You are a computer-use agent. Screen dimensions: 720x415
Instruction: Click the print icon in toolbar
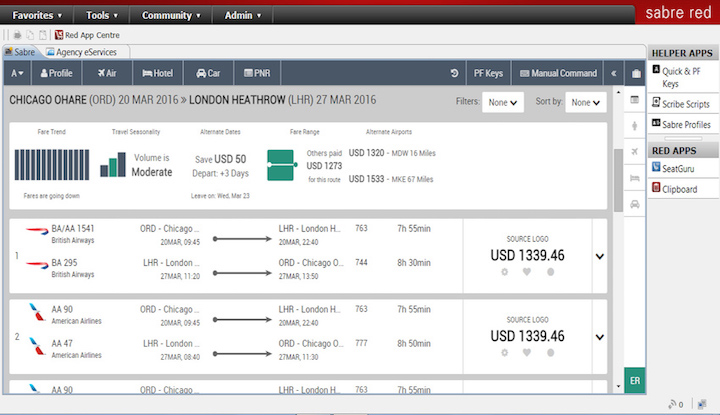[x=17, y=35]
